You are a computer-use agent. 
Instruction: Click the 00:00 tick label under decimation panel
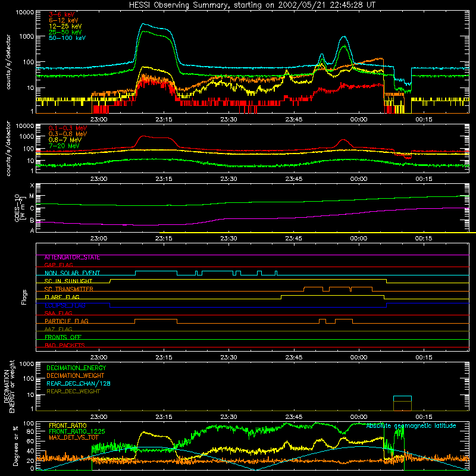tap(359, 417)
